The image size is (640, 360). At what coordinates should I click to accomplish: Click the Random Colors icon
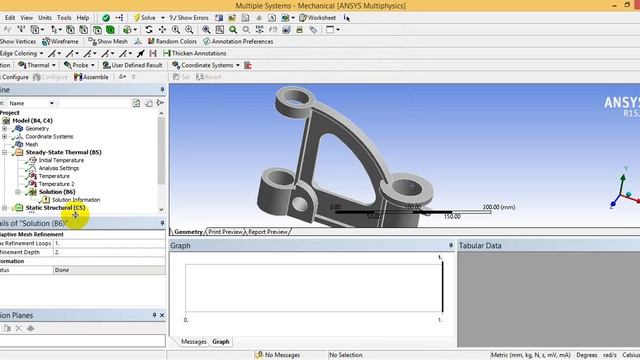coord(151,41)
